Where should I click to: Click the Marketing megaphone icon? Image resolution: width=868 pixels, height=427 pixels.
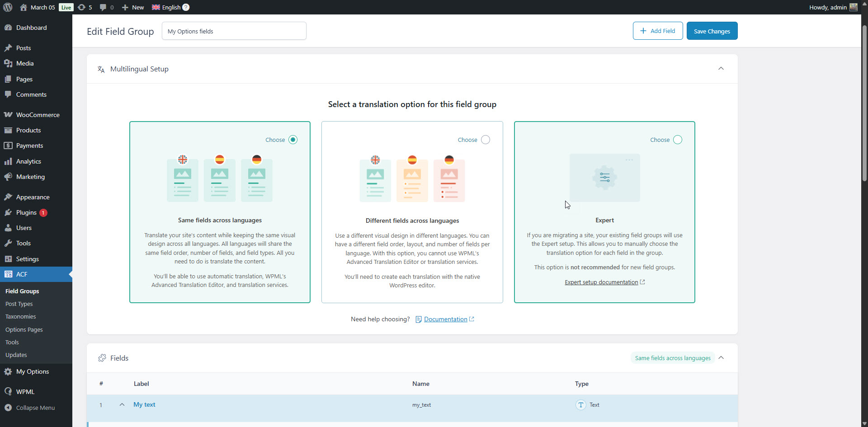pos(8,177)
